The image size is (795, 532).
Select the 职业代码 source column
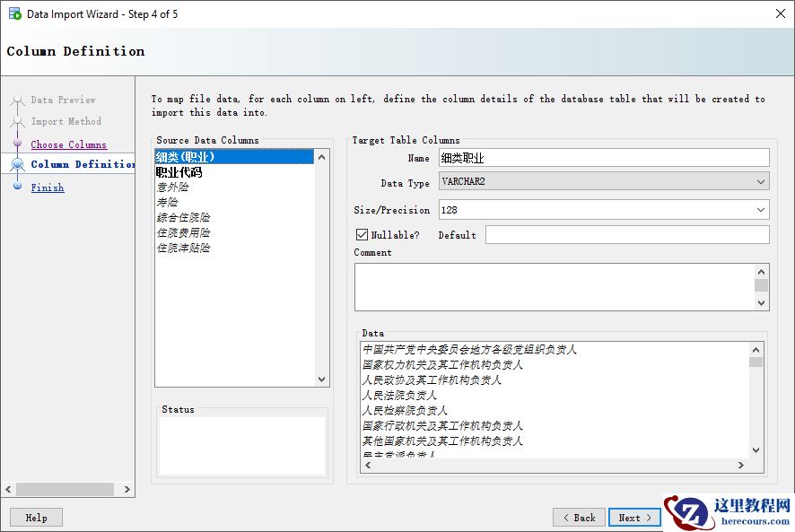(179, 172)
